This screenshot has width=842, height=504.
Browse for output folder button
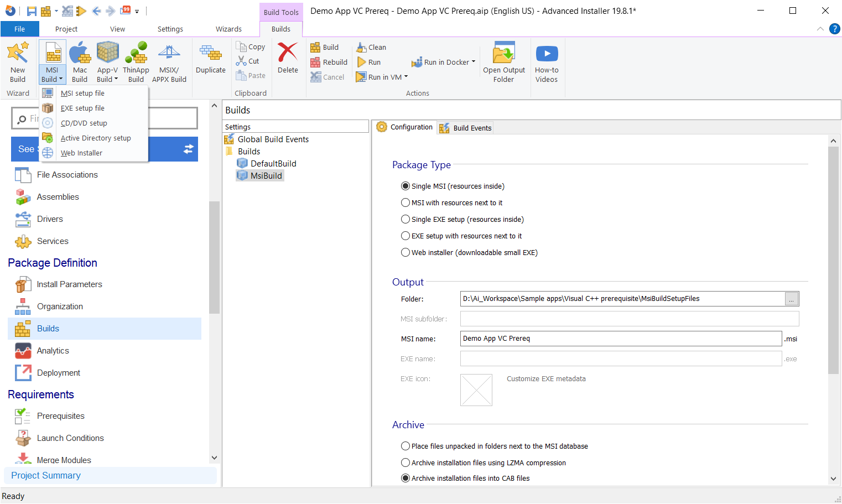pos(792,299)
